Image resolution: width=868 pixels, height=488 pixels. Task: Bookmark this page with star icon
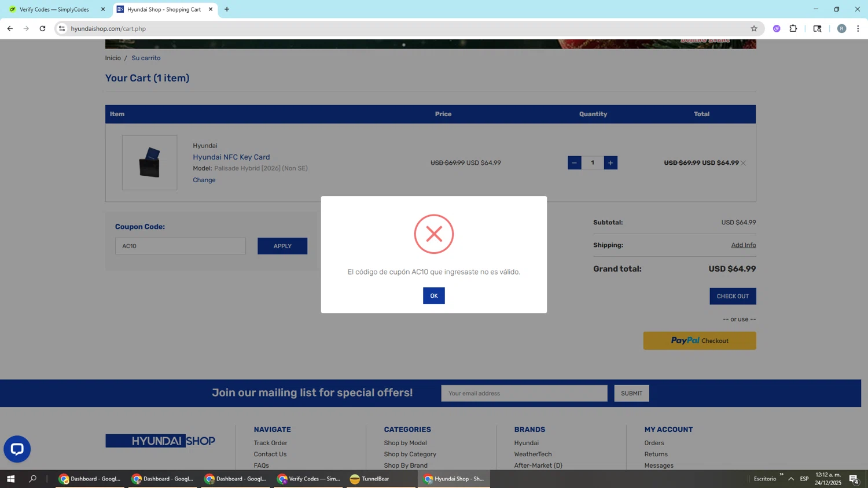(x=753, y=28)
